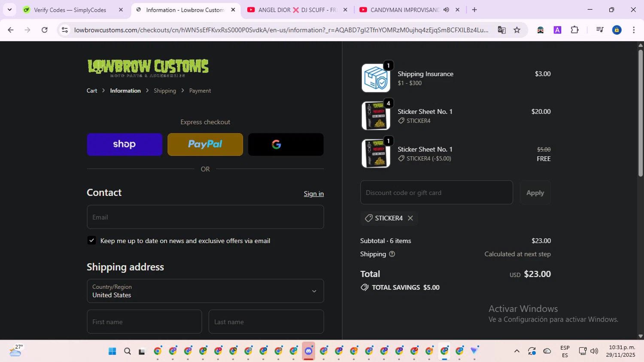Pay with Shop Pay express checkout
Screen dimensions: 644x362
[125, 144]
